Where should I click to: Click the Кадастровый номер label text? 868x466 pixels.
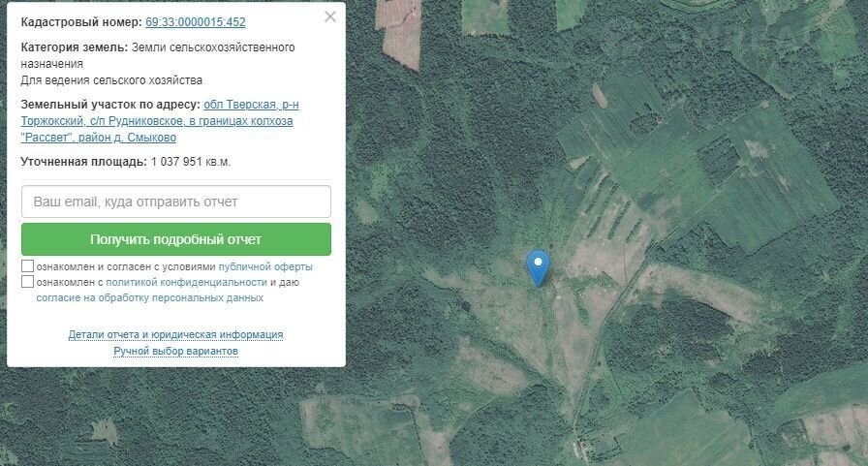(81, 22)
